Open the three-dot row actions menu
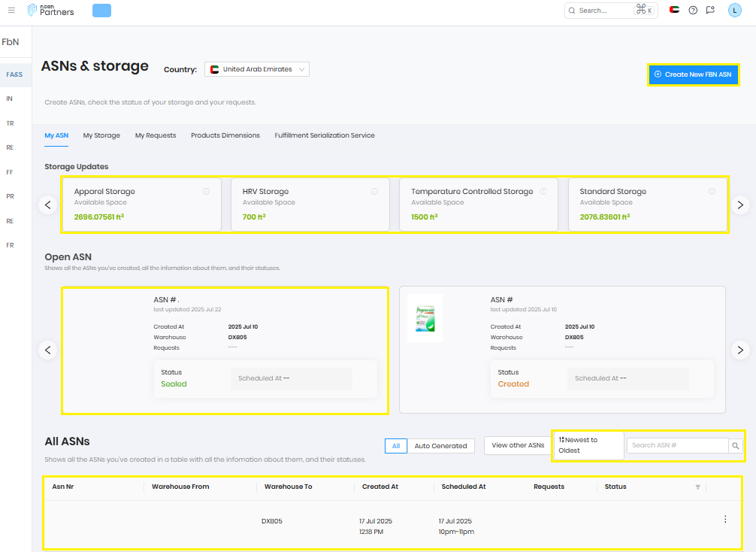The image size is (756, 552). click(725, 519)
